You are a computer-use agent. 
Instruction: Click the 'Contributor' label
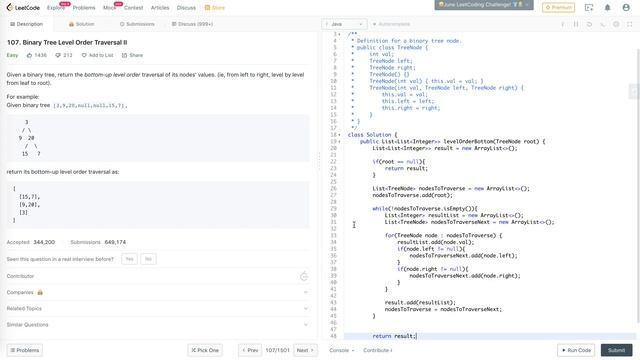(20, 276)
